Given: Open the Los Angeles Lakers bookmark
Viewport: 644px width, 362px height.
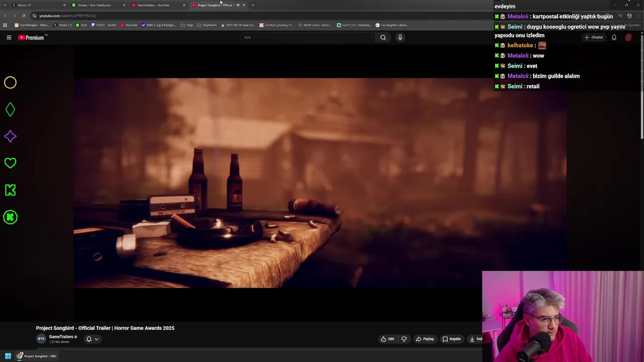Looking at the screenshot, I should (391, 25).
